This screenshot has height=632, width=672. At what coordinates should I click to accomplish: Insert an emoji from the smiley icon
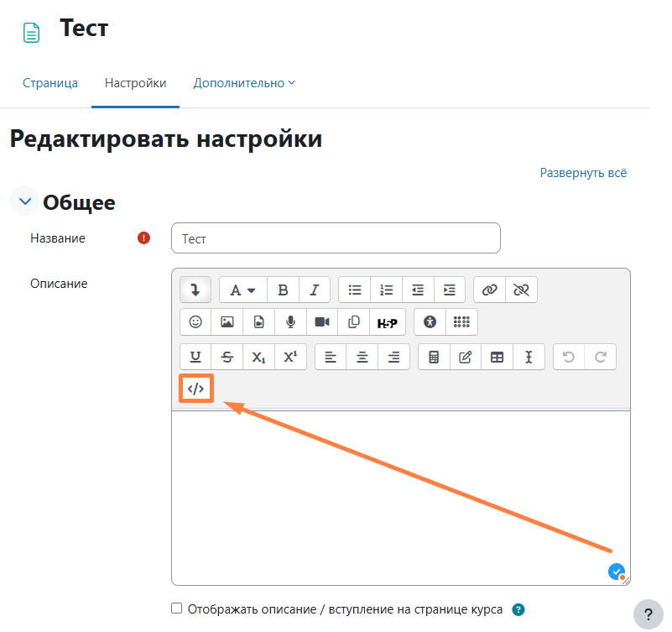click(x=195, y=322)
